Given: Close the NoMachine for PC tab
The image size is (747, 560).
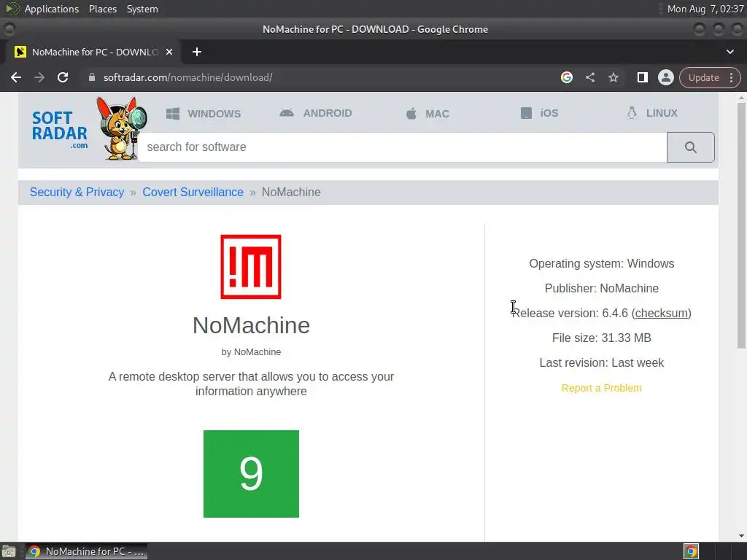Looking at the screenshot, I should (169, 52).
